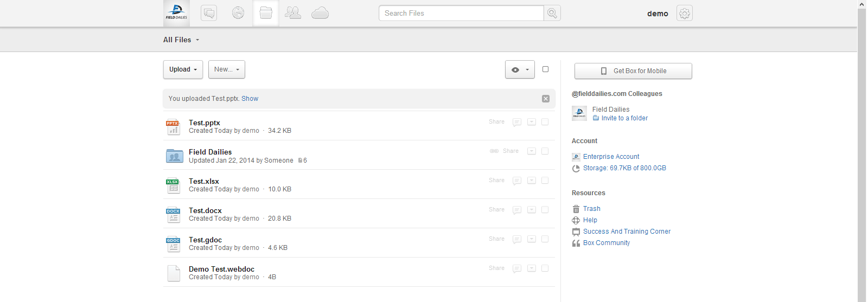Click the search magnifier button
This screenshot has height=302, width=868.
click(552, 13)
